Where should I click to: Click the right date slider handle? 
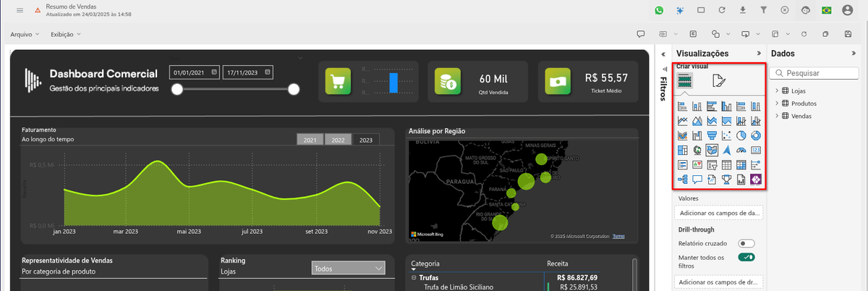click(x=294, y=89)
